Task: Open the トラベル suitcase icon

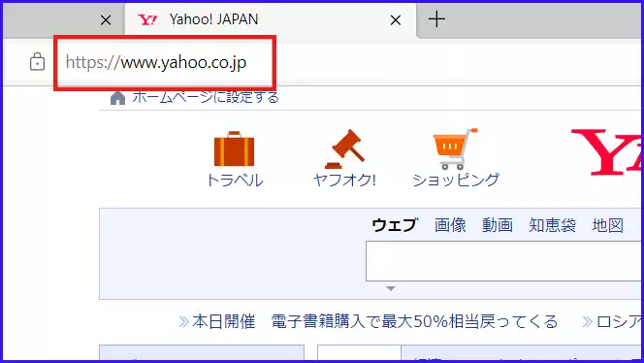Action: [x=234, y=148]
